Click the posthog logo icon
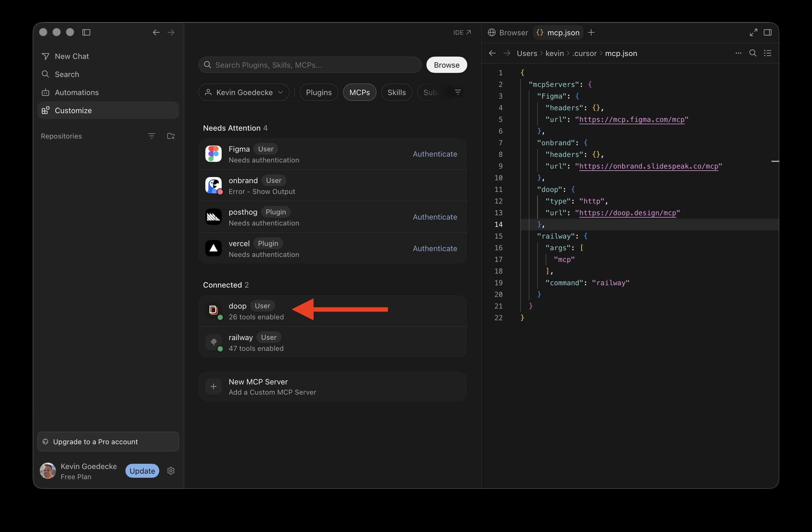The image size is (812, 532). click(213, 217)
